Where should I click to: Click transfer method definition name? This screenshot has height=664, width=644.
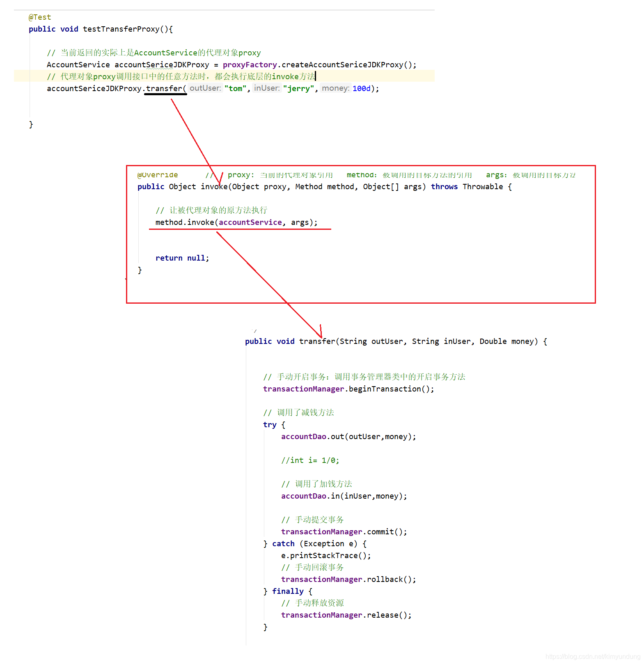tap(317, 341)
